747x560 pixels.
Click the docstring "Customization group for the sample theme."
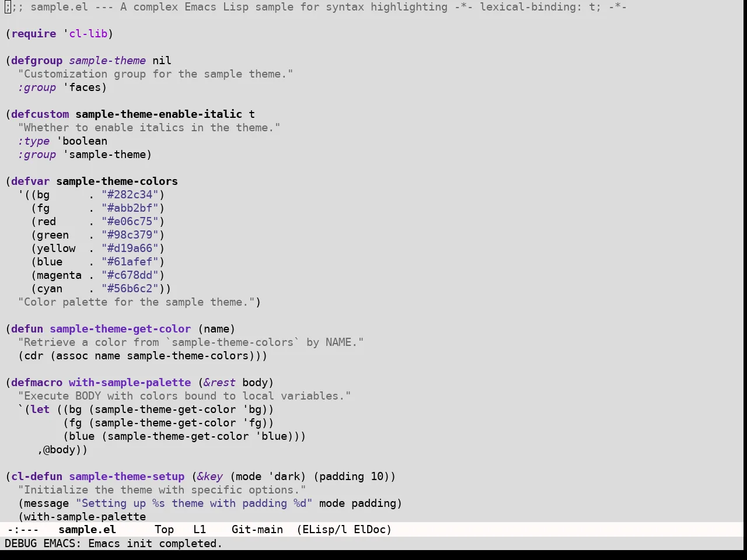156,74
